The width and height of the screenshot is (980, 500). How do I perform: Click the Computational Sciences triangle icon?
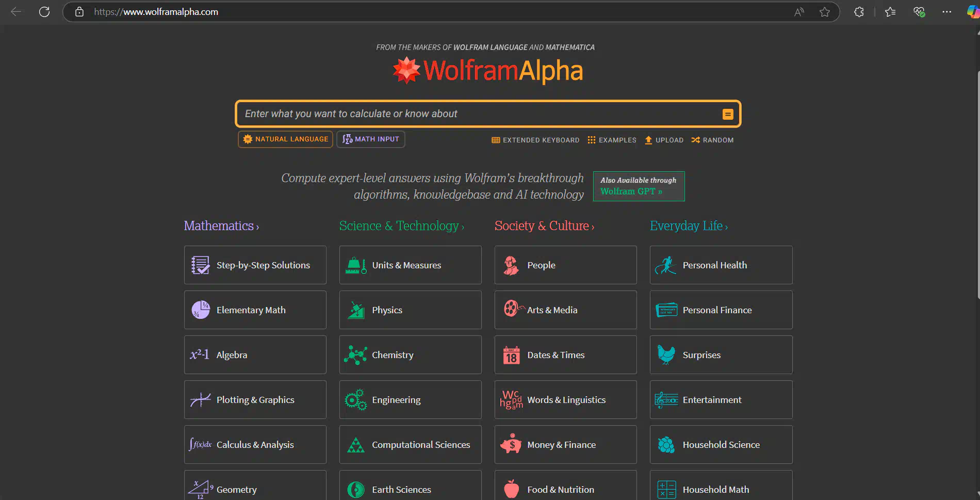pyautogui.click(x=356, y=445)
